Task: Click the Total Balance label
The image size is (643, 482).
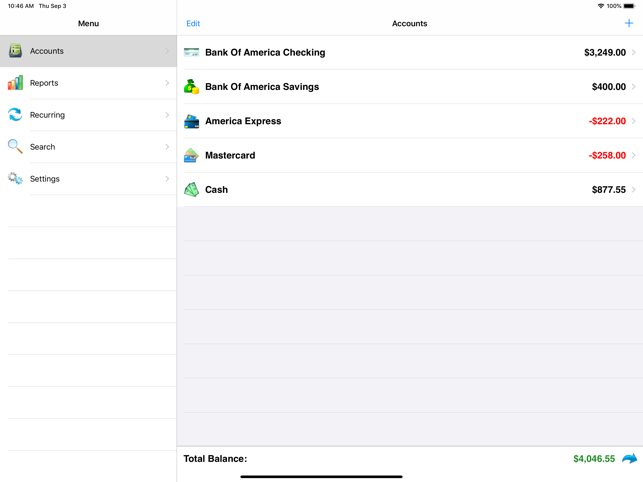Action: click(215, 459)
